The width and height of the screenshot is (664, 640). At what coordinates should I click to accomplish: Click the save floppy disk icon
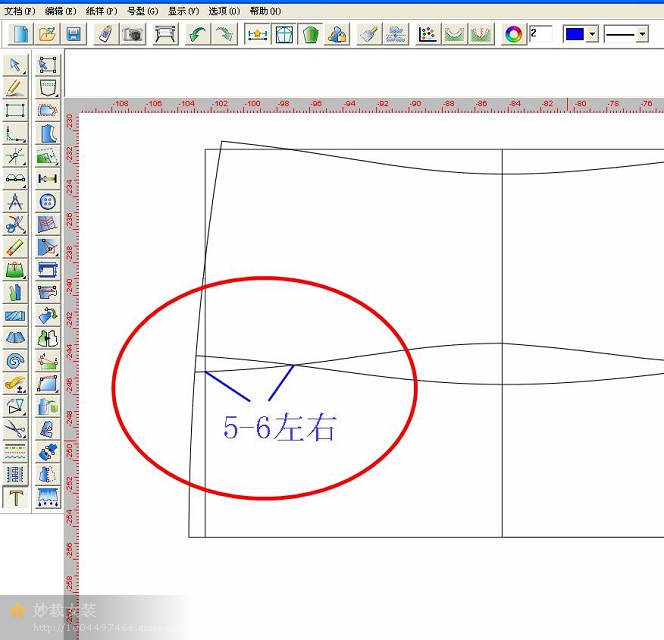coord(74,34)
